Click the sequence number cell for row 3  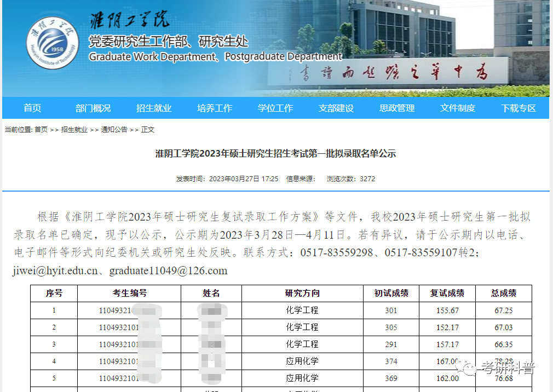54,344
